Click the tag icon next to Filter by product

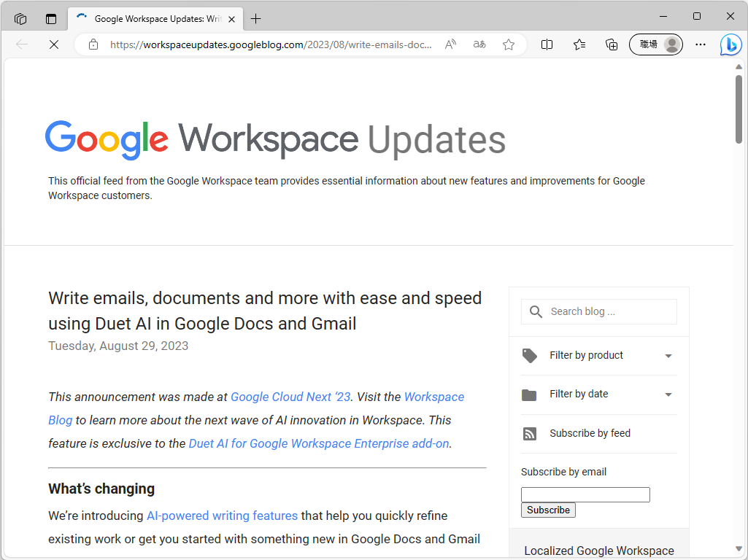coord(529,355)
